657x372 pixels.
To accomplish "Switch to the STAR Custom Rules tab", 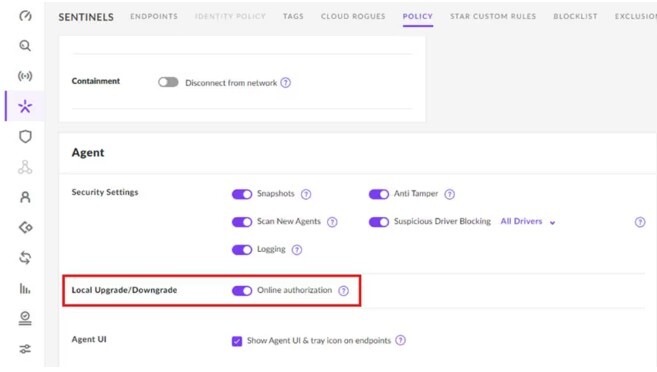I will tap(493, 16).
